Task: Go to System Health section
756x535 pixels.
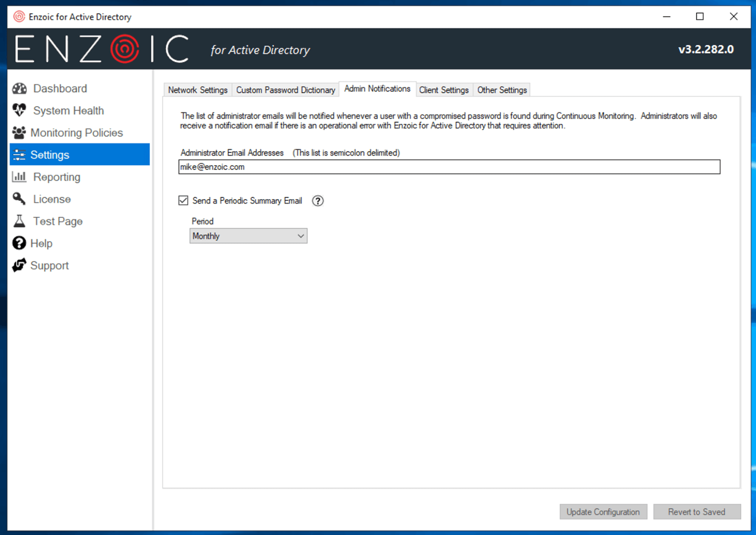Action: pyautogui.click(x=68, y=110)
